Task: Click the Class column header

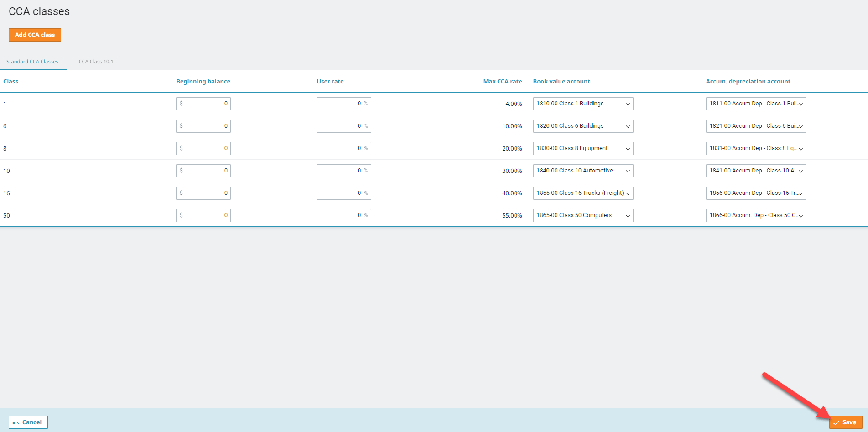Action: [x=10, y=82]
